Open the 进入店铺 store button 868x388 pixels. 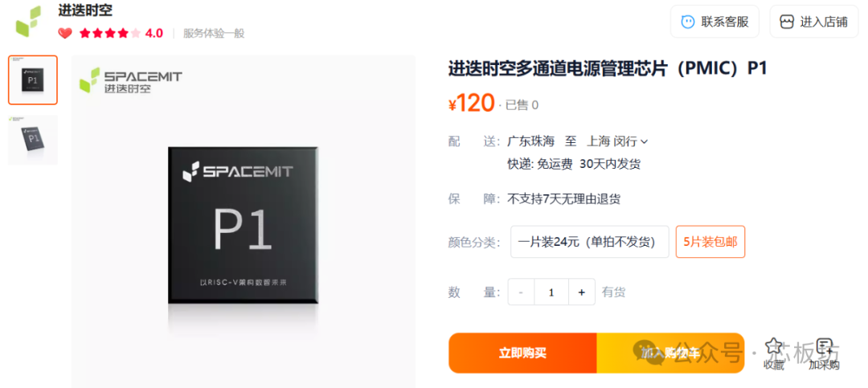[813, 22]
